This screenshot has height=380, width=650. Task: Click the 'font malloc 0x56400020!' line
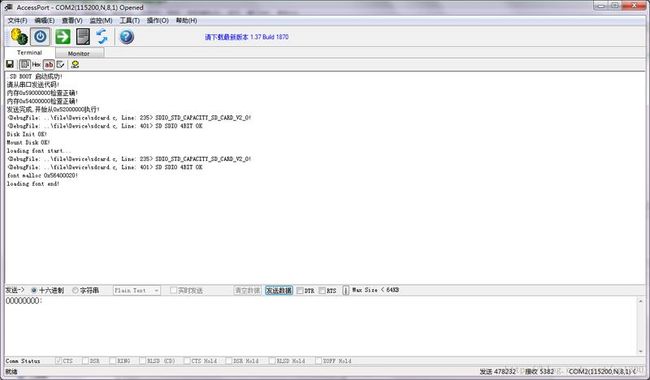[x=42, y=176]
